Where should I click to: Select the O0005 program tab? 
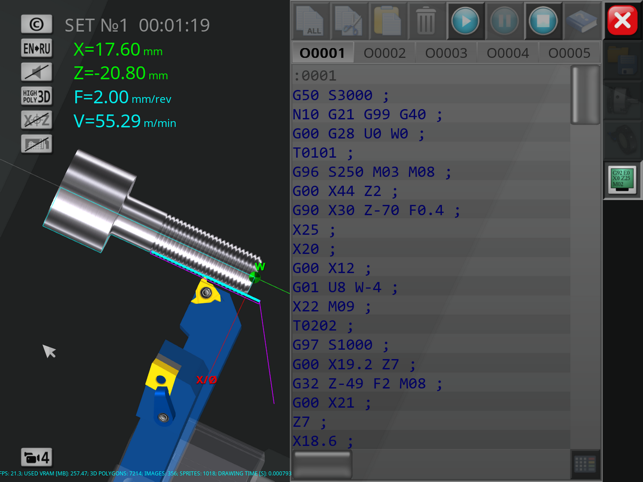coord(568,53)
